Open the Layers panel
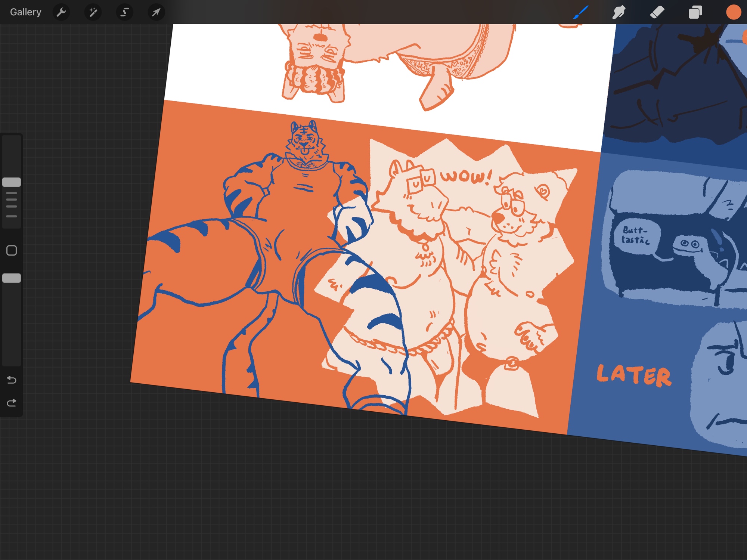This screenshot has width=747, height=560. coord(695,12)
